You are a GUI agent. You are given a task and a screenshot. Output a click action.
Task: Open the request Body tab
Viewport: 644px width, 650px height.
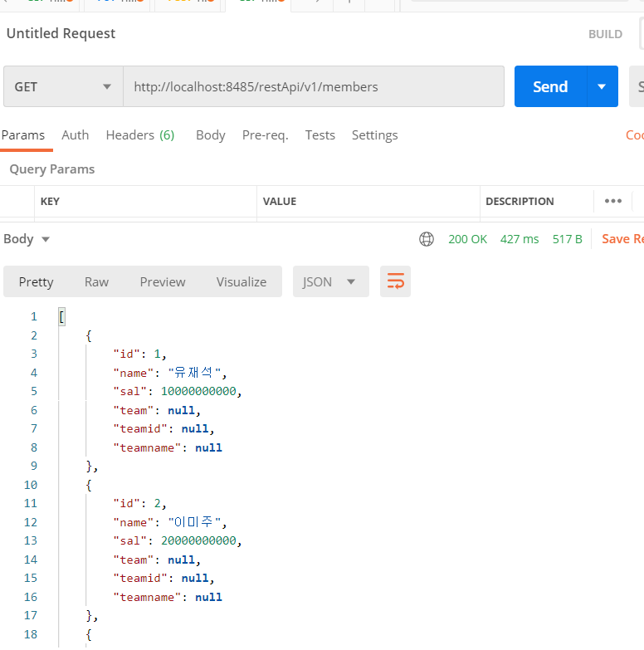[211, 135]
